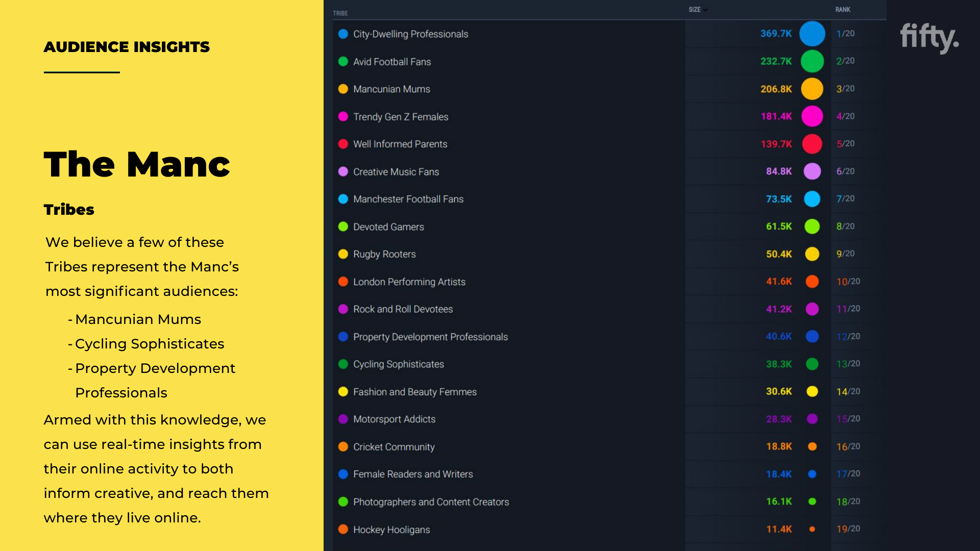Select Property Development Professionals in the list
Viewport: 980px width, 551px height.
click(430, 337)
